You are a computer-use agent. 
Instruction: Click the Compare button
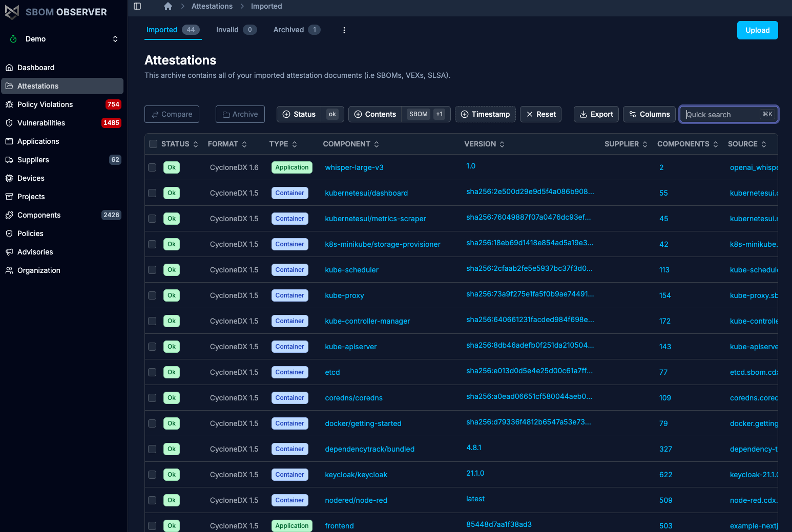[x=172, y=114]
